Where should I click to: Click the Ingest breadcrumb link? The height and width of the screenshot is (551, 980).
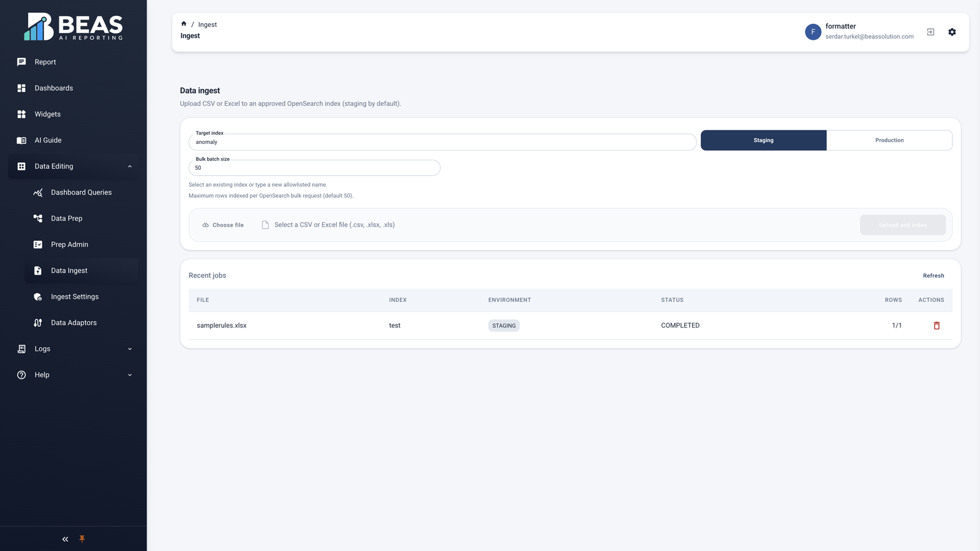[x=208, y=24]
